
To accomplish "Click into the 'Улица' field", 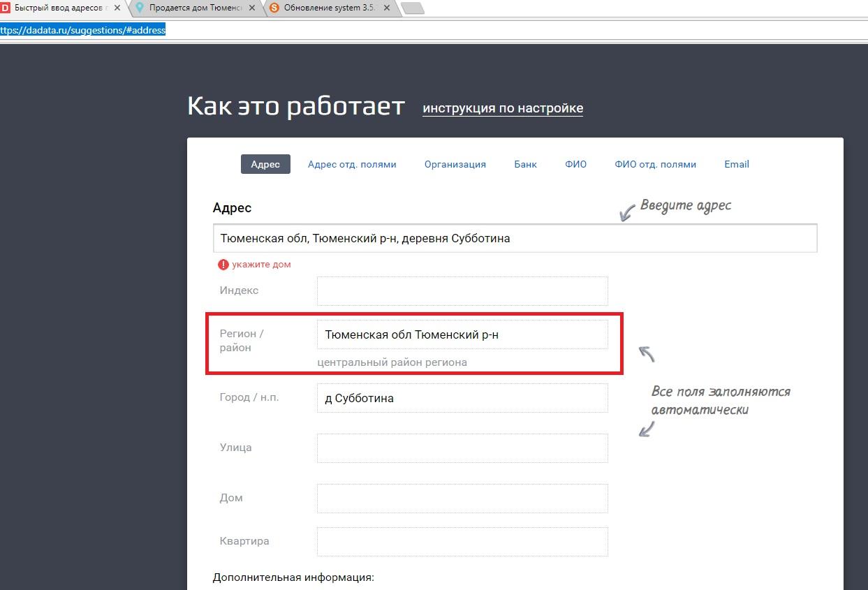I will pyautogui.click(x=462, y=448).
